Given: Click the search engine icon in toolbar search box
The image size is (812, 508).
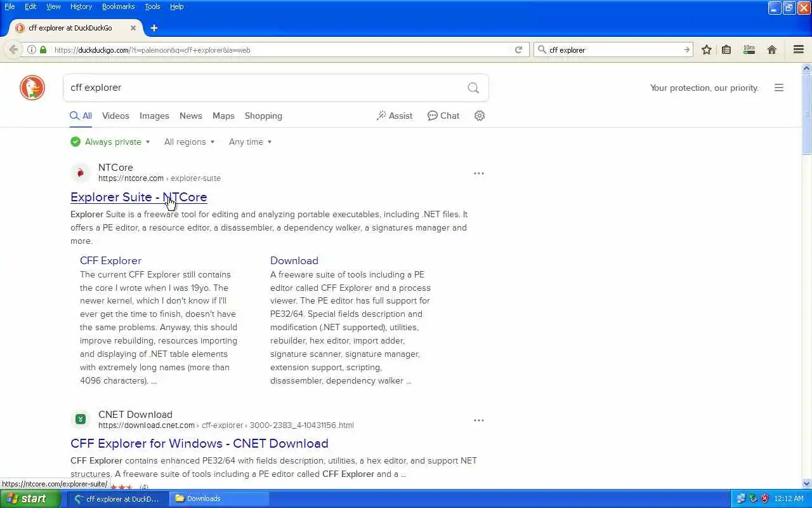Looking at the screenshot, I should pyautogui.click(x=541, y=50).
